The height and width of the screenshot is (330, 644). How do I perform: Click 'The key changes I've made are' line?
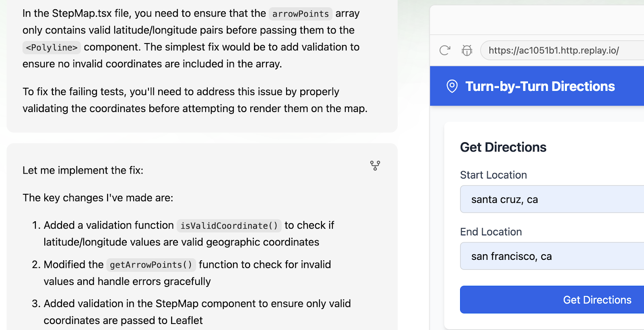(x=98, y=198)
